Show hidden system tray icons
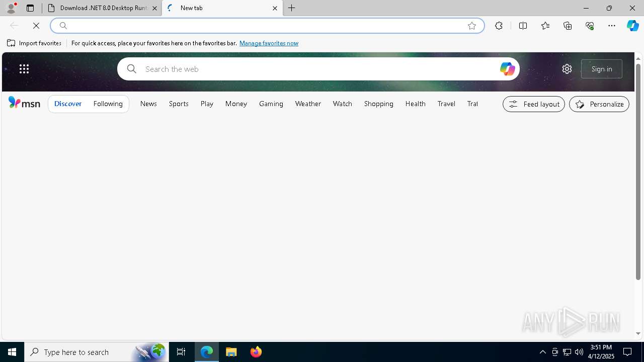 click(543, 352)
